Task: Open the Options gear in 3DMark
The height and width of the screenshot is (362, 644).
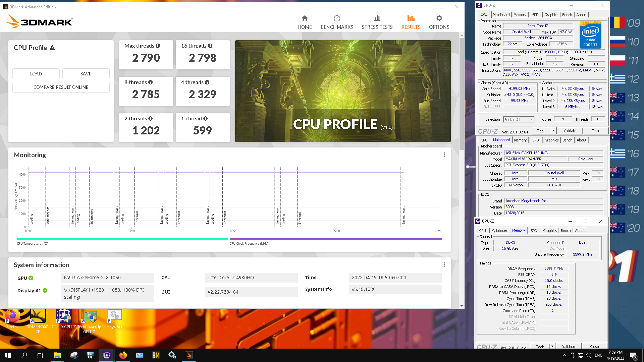Action: pos(439,22)
